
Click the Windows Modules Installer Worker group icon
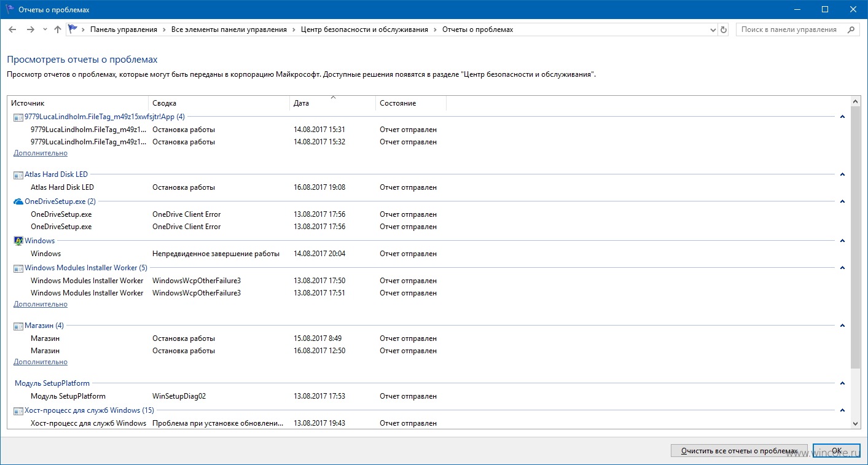tap(18, 268)
